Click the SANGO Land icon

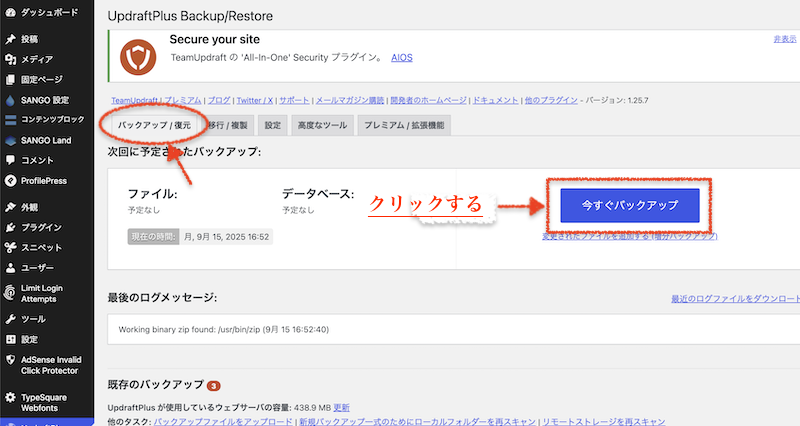10,141
